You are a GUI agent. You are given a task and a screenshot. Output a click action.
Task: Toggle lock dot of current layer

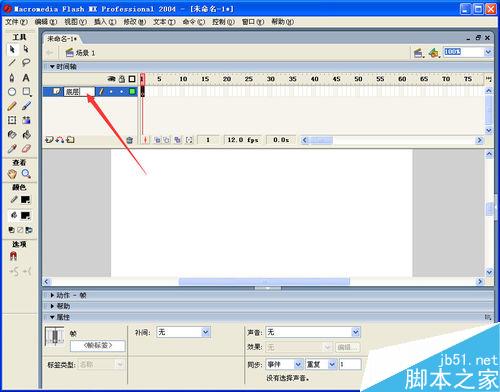click(122, 91)
